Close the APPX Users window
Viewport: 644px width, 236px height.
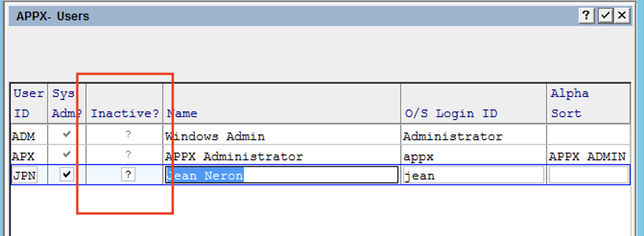click(x=622, y=16)
